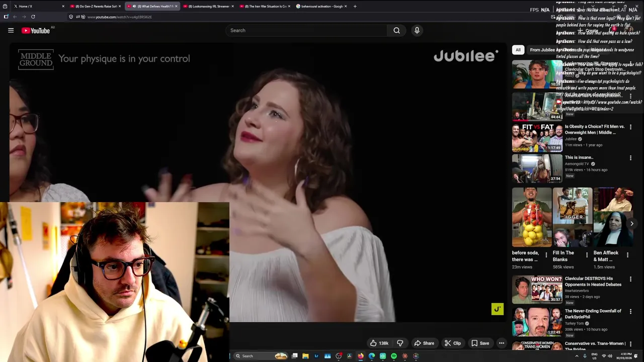Play the 37:54 Asmongold video thumbnail
The width and height of the screenshot is (644, 362).
coord(537,168)
